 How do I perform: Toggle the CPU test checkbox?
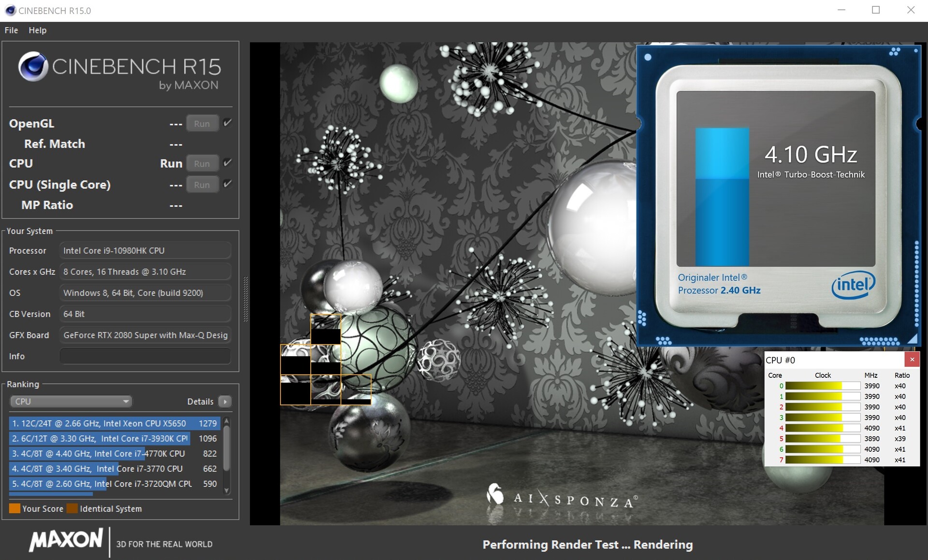pos(227,163)
